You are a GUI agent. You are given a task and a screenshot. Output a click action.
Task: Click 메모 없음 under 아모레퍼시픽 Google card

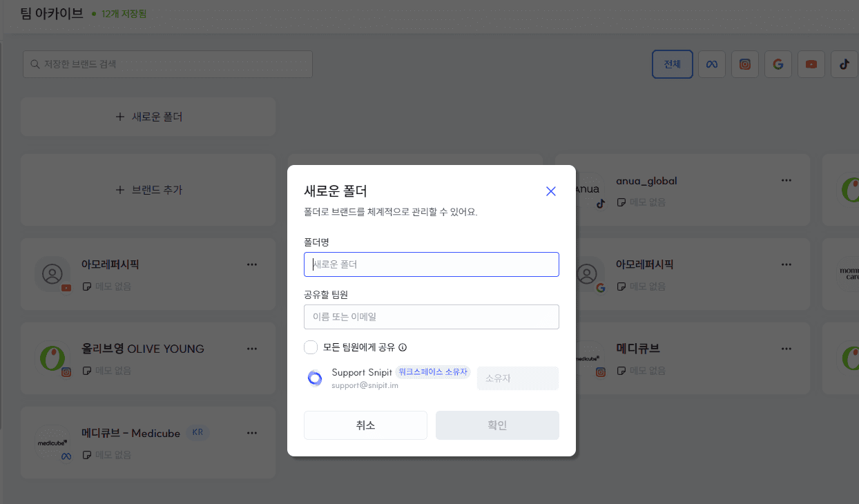(x=647, y=287)
